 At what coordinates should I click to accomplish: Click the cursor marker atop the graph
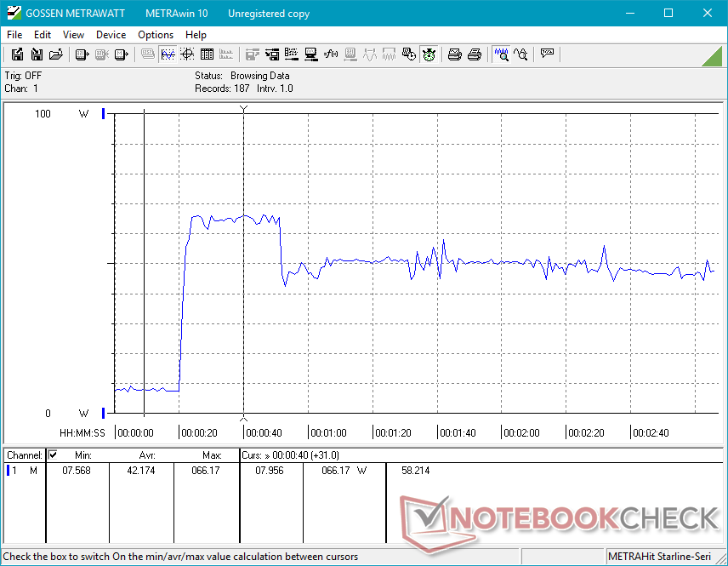[x=244, y=109]
